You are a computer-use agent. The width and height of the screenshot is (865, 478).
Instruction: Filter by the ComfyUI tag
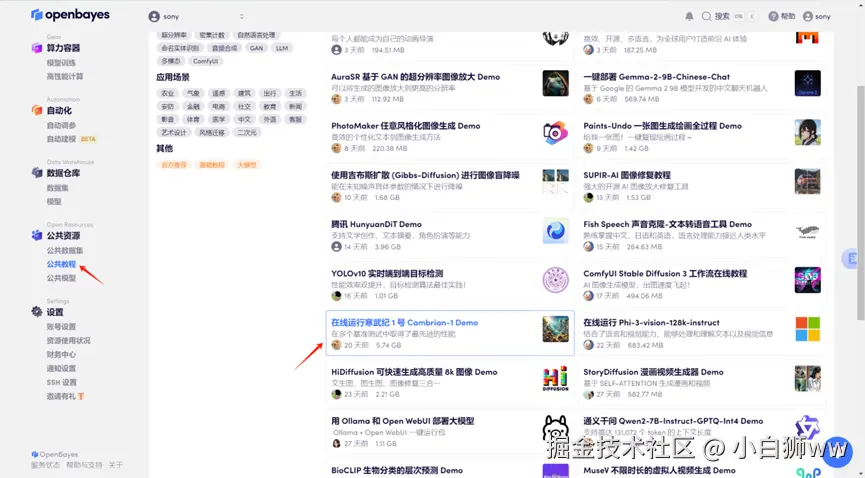(206, 61)
